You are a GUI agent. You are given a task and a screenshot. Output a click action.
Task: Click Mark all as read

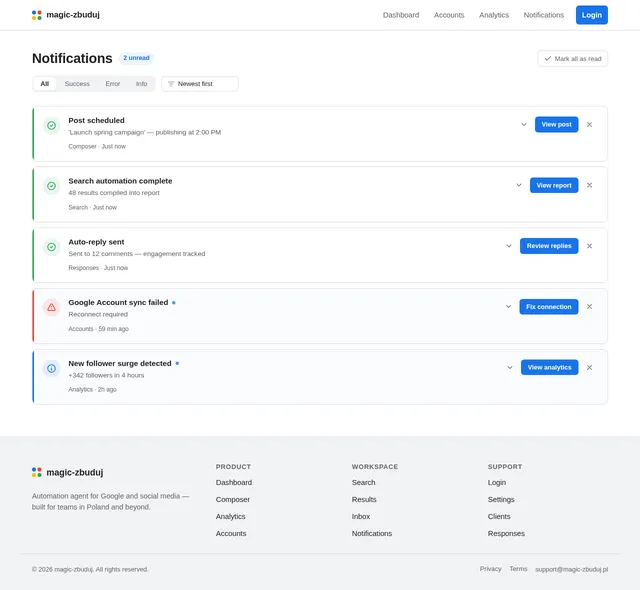pos(572,59)
